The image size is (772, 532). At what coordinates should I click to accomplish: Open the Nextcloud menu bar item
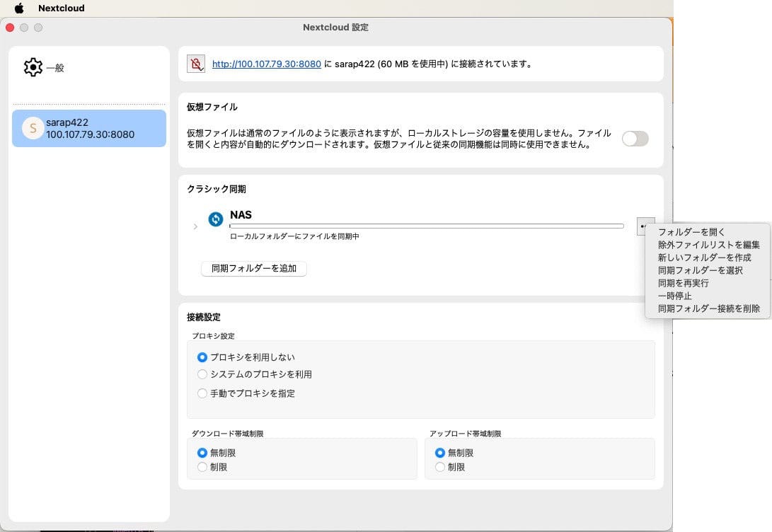62,8
